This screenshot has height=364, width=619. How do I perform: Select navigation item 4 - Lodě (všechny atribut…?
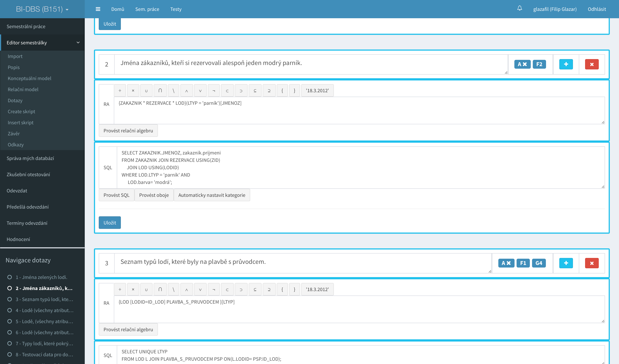(44, 310)
